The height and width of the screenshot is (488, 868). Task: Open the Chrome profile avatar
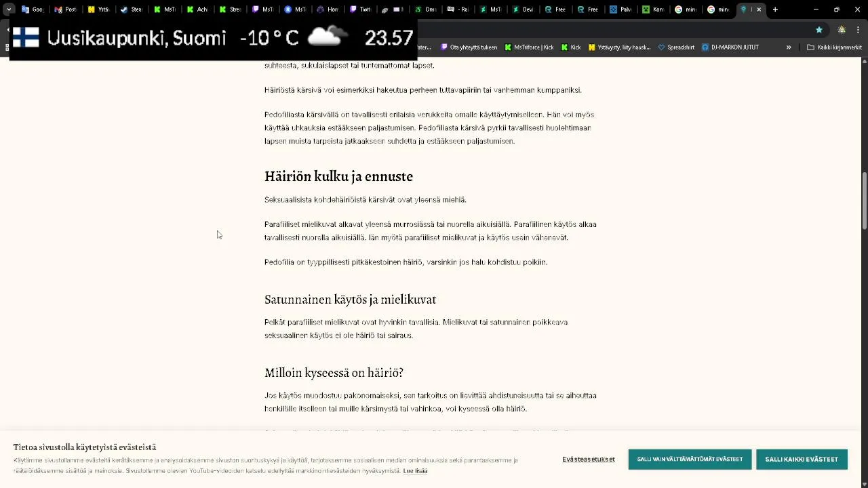click(x=842, y=30)
